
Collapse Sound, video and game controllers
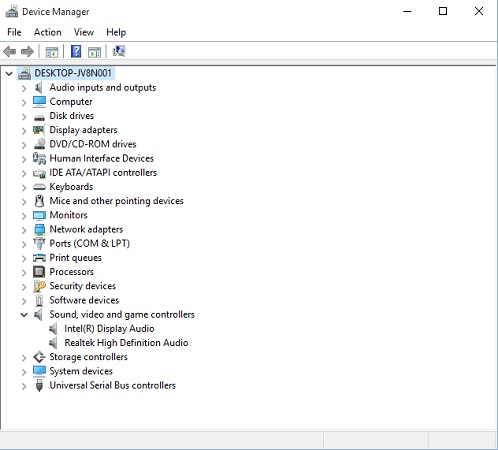pyautogui.click(x=24, y=315)
